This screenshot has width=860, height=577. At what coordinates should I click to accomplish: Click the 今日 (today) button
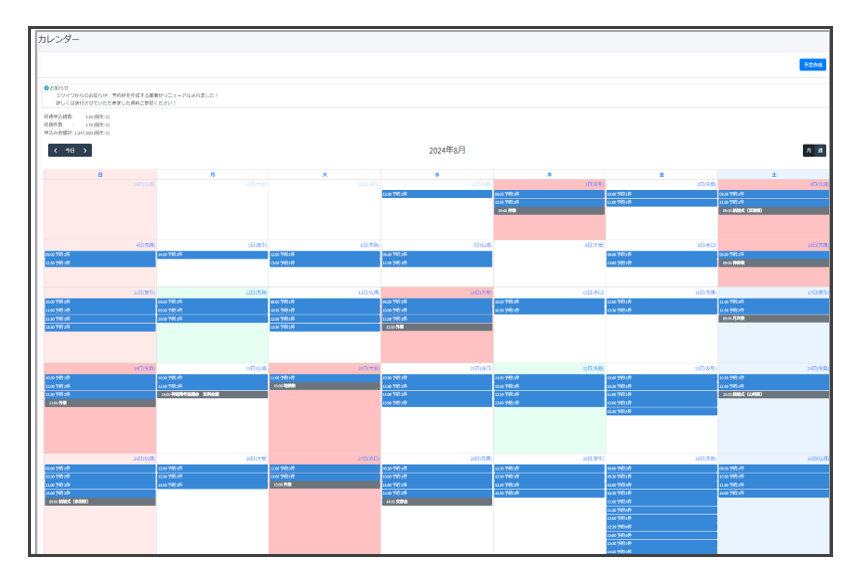point(70,151)
